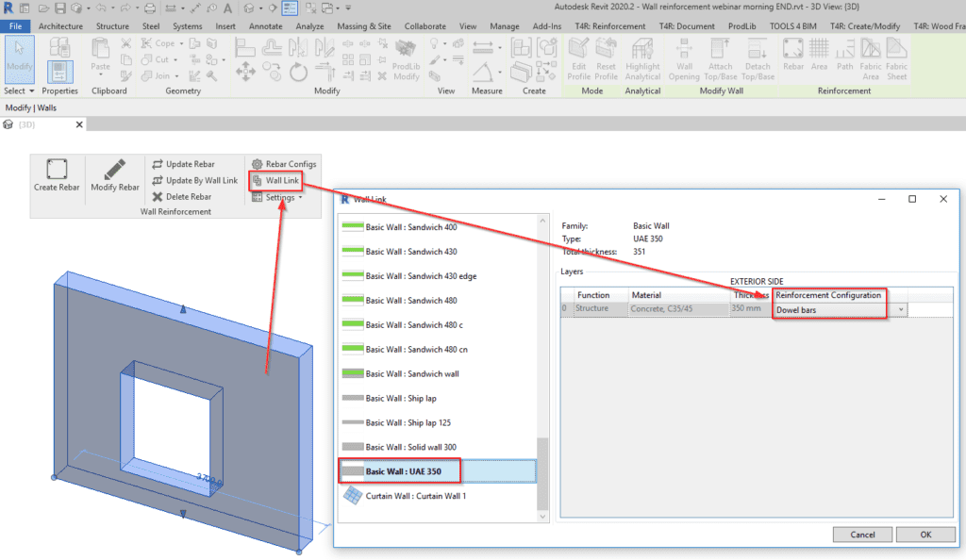Select the Attach Top/Base tool
Image resolution: width=966 pixels, height=560 pixels.
720,59
